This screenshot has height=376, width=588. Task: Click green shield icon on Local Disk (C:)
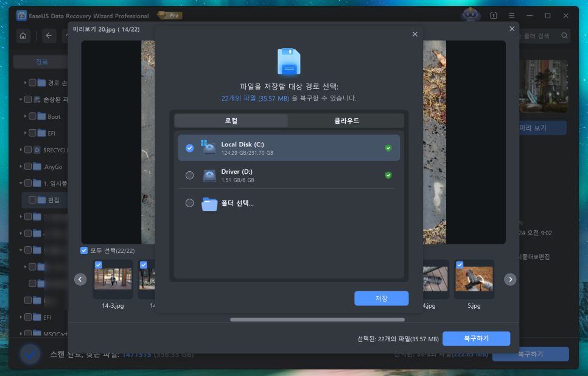coord(388,148)
